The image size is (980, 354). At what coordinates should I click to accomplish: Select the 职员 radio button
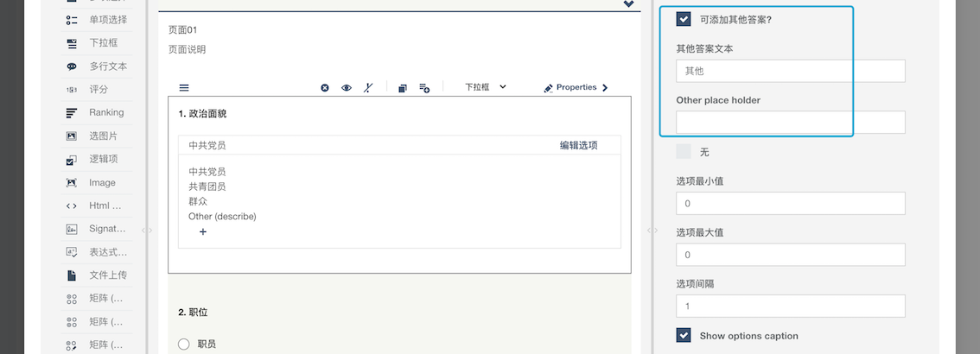[x=184, y=344]
